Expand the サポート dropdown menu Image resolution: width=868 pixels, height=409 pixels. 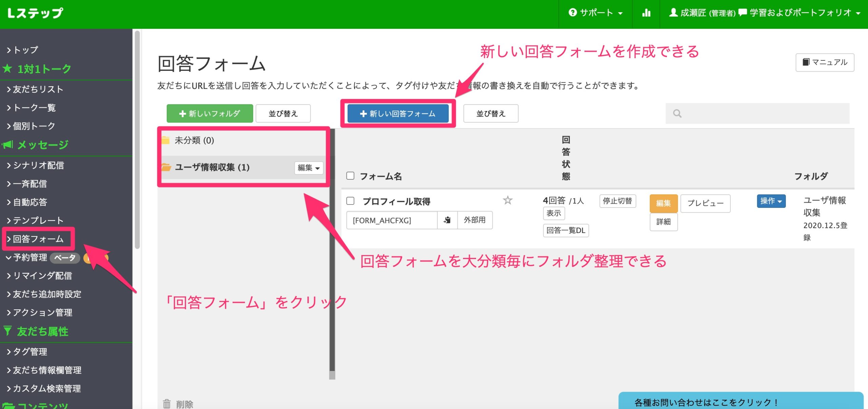(x=595, y=13)
